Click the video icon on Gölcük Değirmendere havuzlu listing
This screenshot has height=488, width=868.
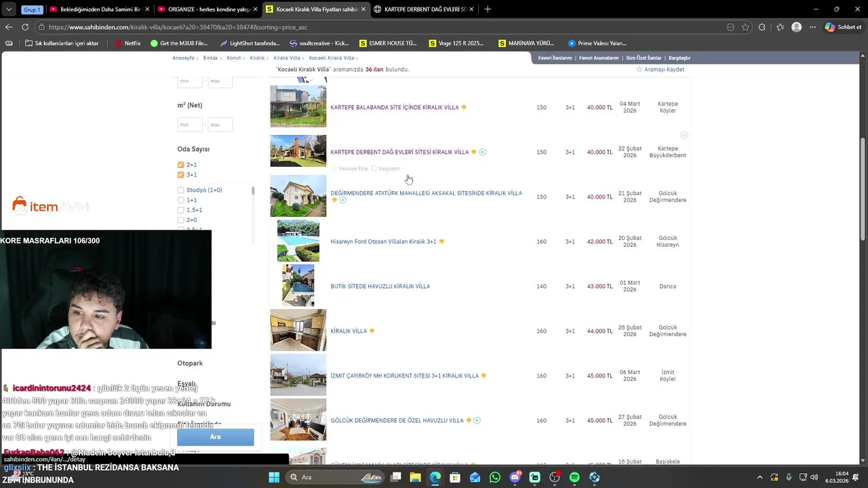point(477,421)
